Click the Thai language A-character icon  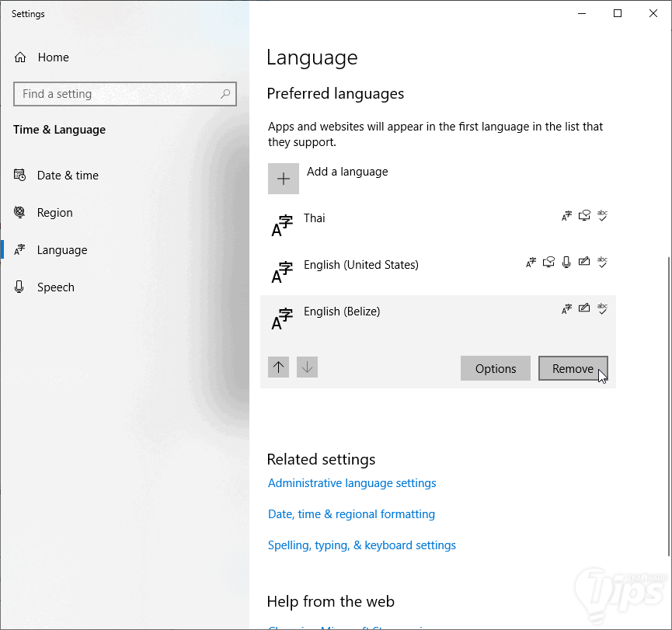pos(282,226)
